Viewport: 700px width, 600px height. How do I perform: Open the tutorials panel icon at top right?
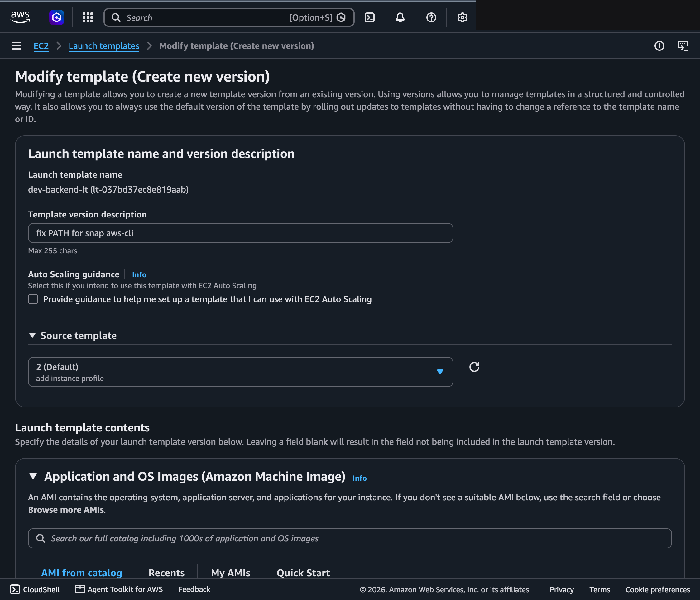pyautogui.click(x=683, y=46)
